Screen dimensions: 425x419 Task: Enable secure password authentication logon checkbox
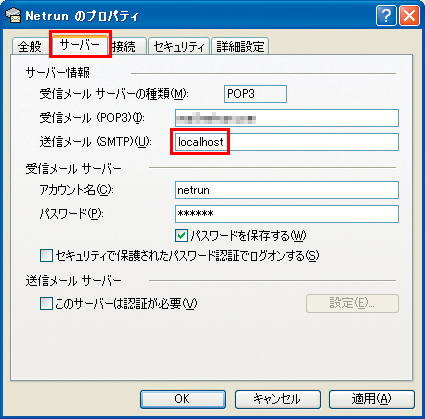coord(46,256)
